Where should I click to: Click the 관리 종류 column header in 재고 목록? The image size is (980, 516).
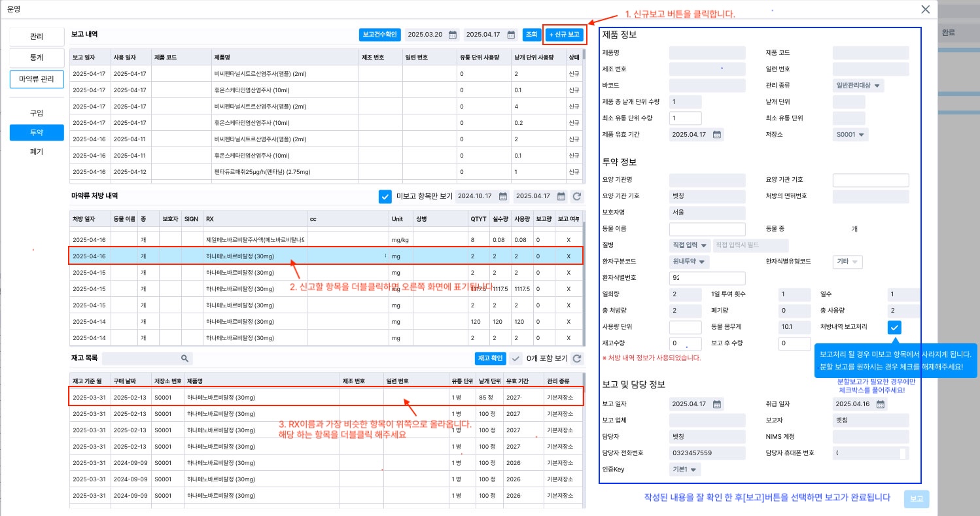click(562, 381)
